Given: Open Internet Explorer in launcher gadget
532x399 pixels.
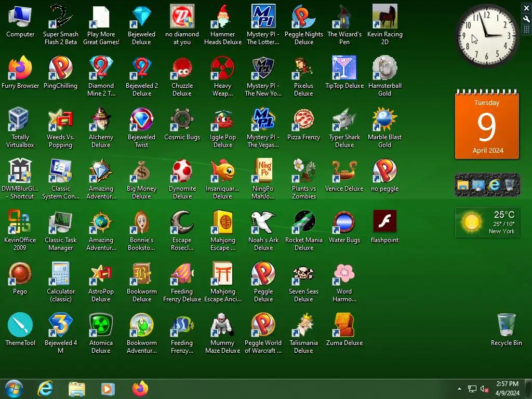Looking at the screenshot, I should [495, 185].
